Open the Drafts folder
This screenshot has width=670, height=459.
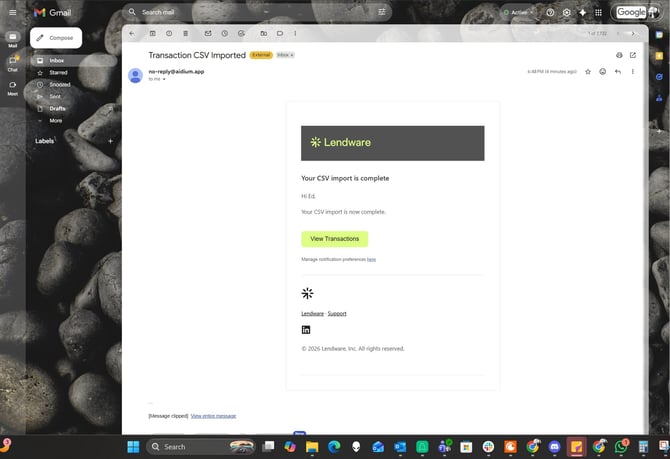[x=57, y=108]
